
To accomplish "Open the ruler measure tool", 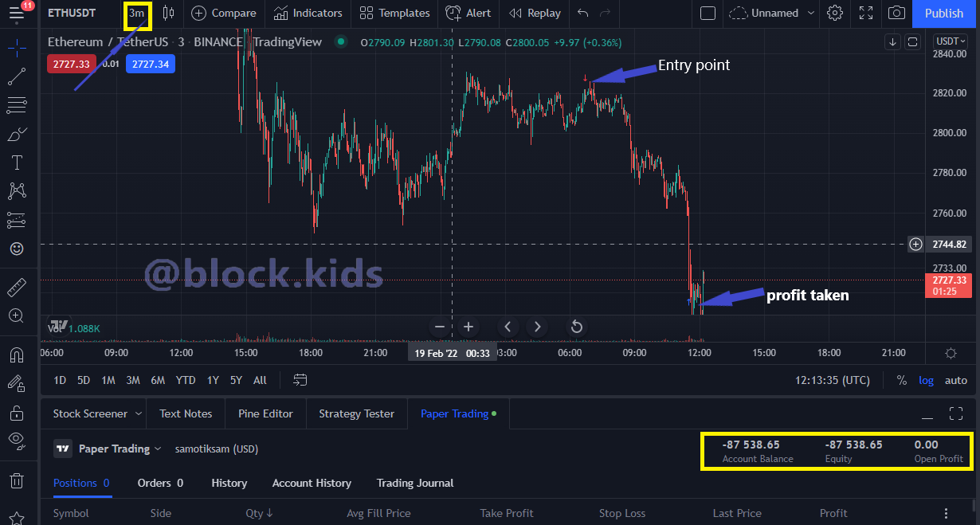I will (x=17, y=287).
